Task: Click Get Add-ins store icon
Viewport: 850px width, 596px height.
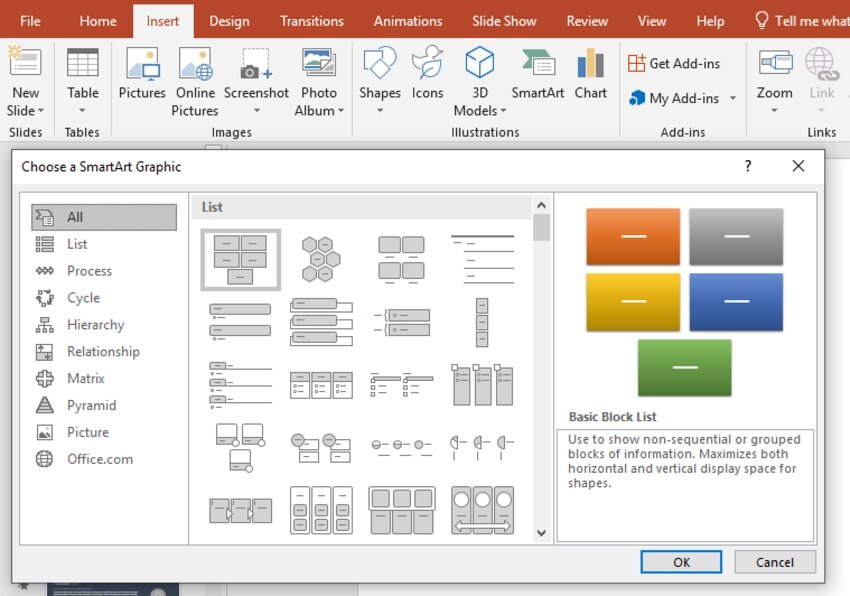Action: point(637,63)
